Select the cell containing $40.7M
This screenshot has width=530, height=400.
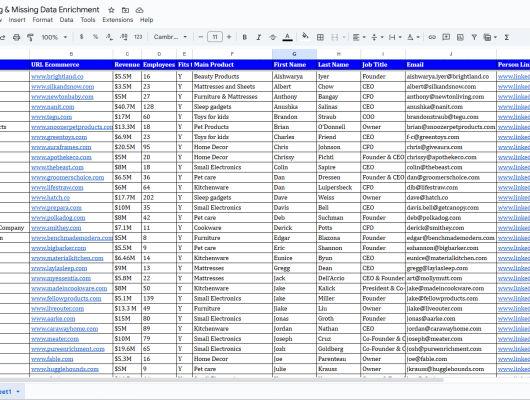[127, 107]
